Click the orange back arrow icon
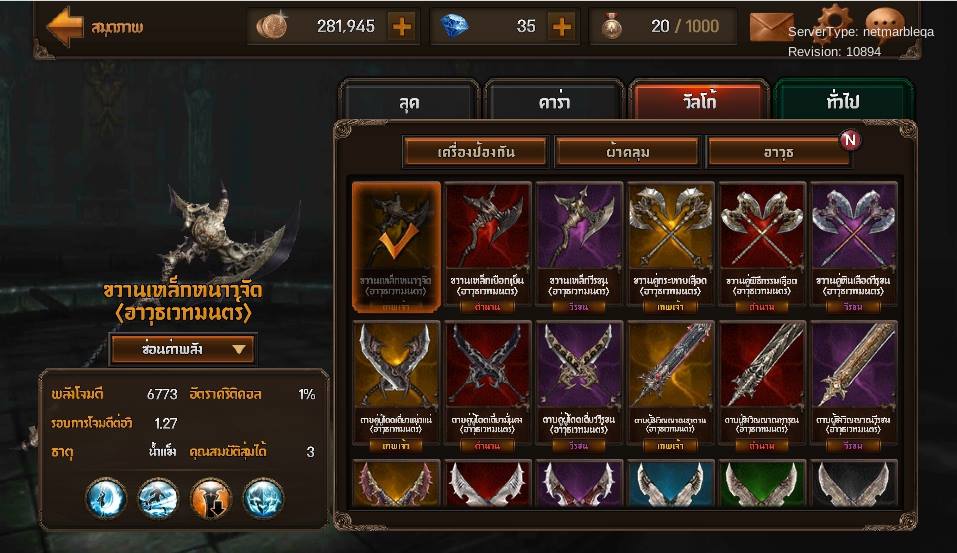Viewport: 957px width, 553px height. [65, 27]
